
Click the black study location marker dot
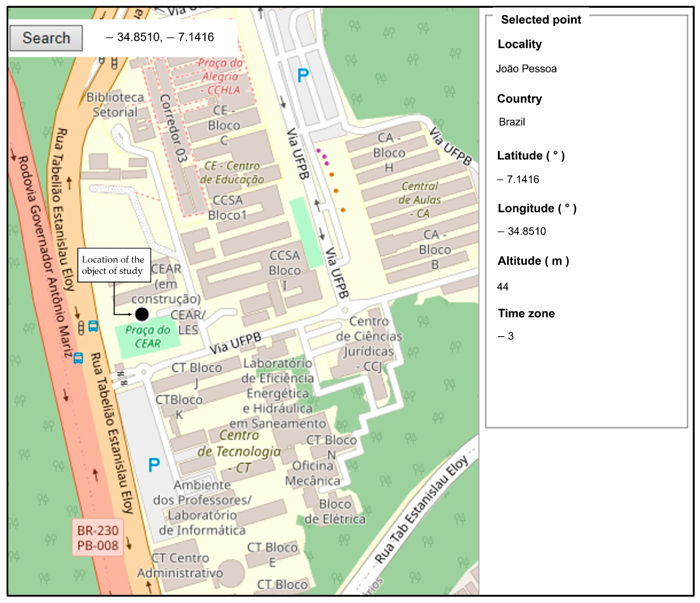pos(142,314)
